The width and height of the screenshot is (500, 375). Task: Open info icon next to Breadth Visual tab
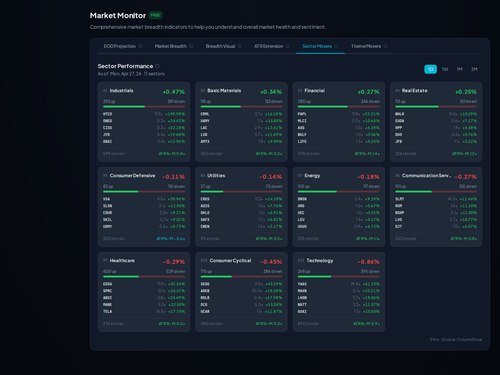point(240,46)
